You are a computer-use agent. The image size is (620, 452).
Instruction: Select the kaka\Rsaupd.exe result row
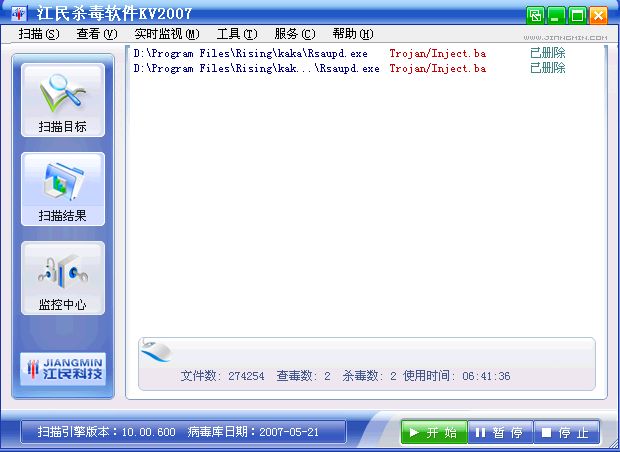[350, 53]
